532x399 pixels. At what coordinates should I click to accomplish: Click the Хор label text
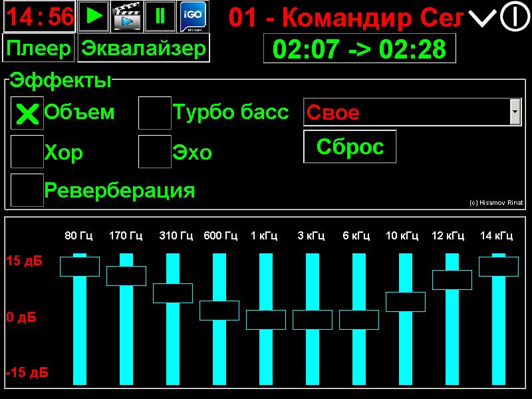point(64,152)
